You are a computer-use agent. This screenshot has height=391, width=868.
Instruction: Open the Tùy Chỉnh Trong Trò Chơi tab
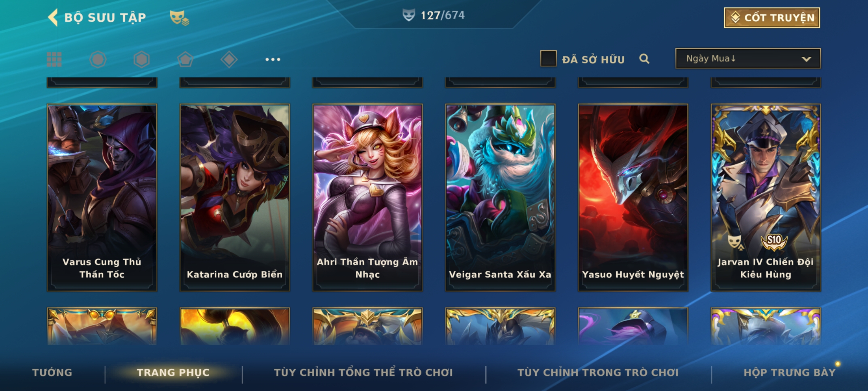pyautogui.click(x=598, y=373)
